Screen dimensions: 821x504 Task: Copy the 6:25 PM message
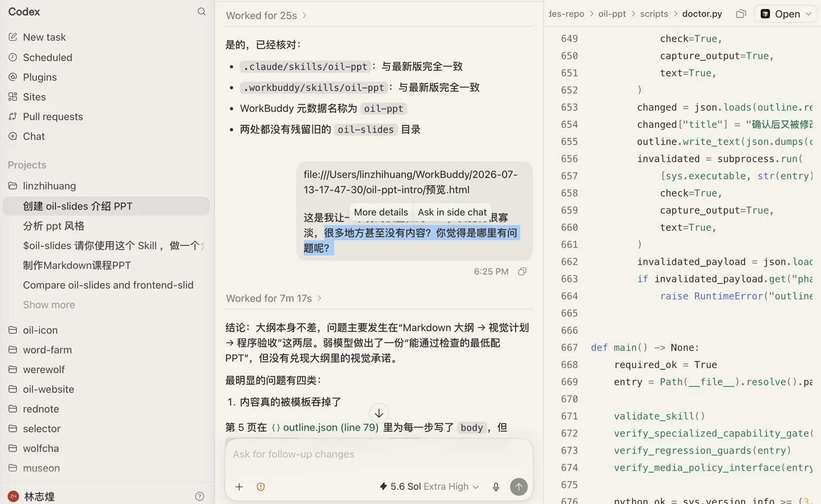pos(522,272)
